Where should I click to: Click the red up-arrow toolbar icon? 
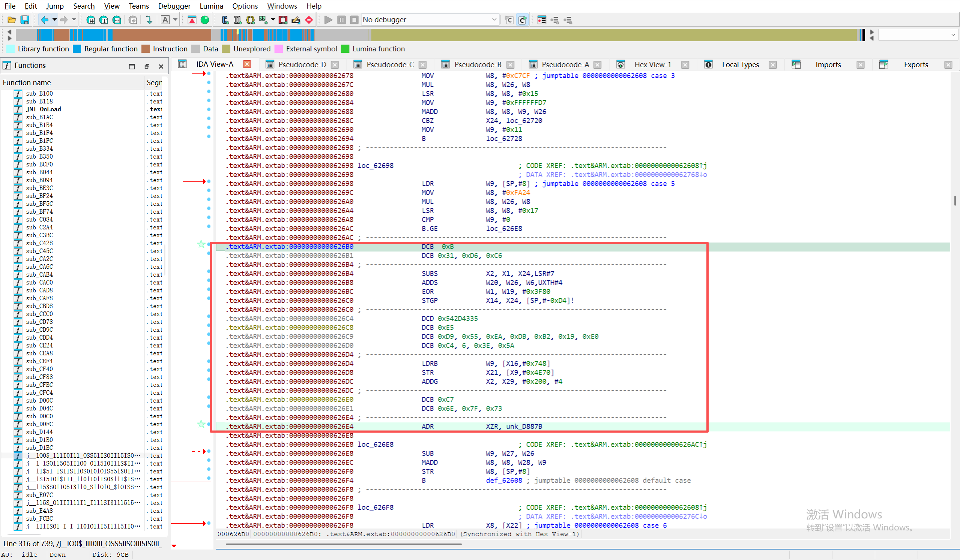click(192, 20)
